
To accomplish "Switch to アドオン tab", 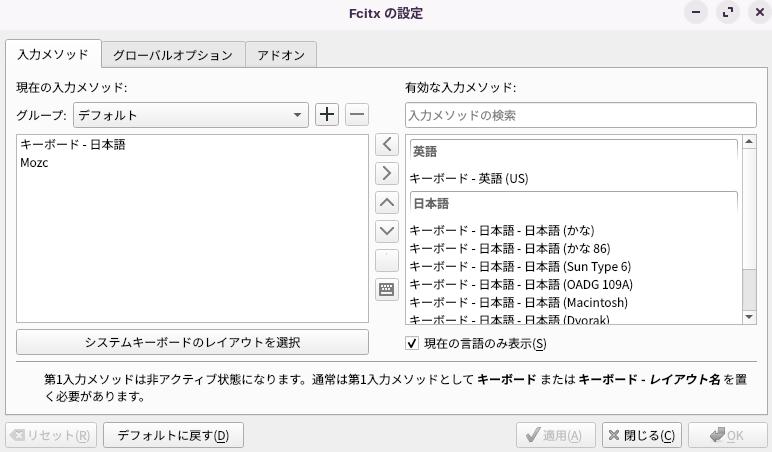I will click(281, 55).
